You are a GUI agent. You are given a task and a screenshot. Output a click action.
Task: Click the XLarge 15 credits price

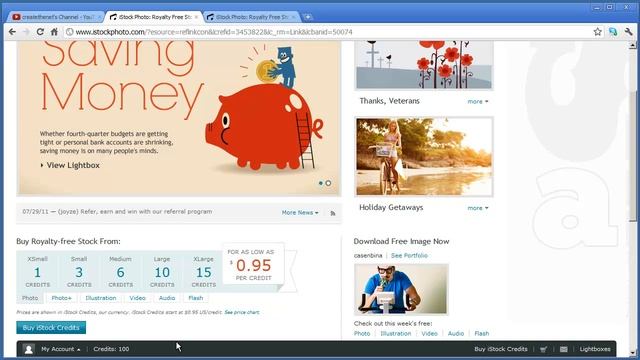point(203,271)
